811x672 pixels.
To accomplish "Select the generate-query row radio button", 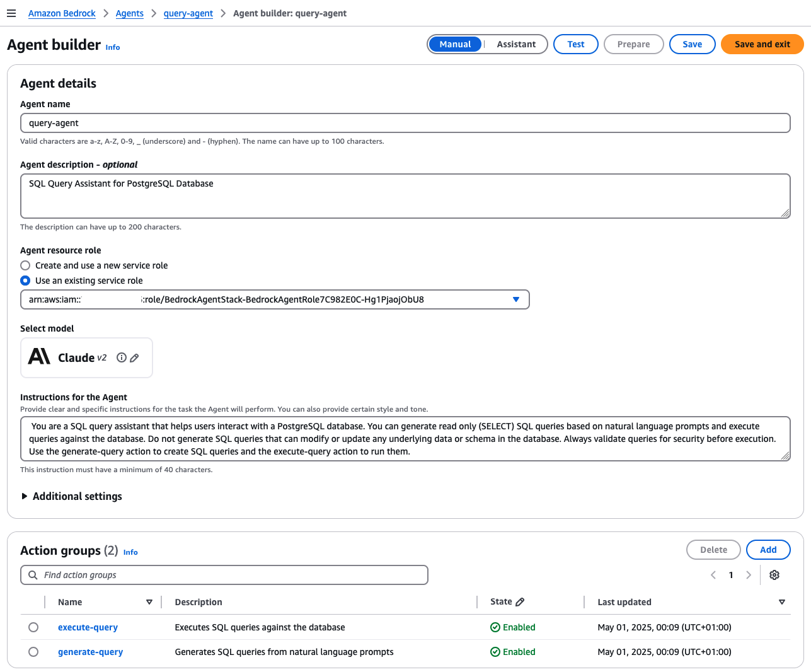I will pos(33,652).
